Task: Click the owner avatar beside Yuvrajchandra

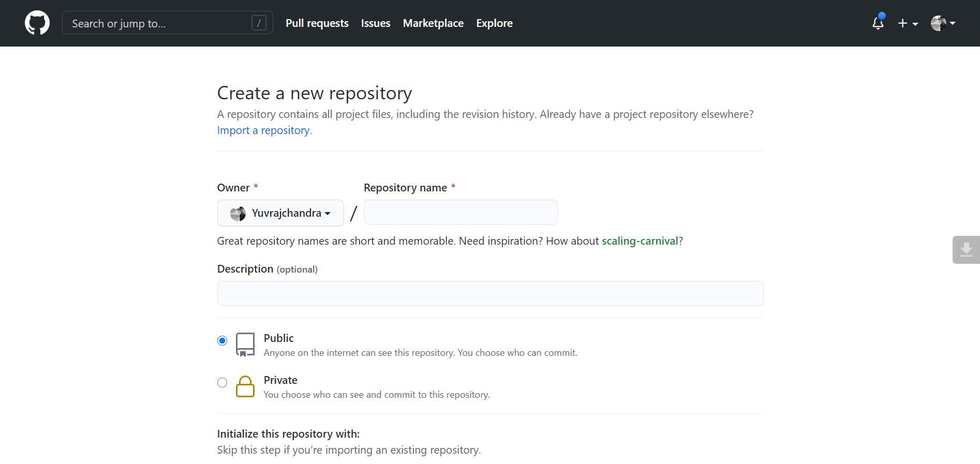Action: click(x=238, y=213)
